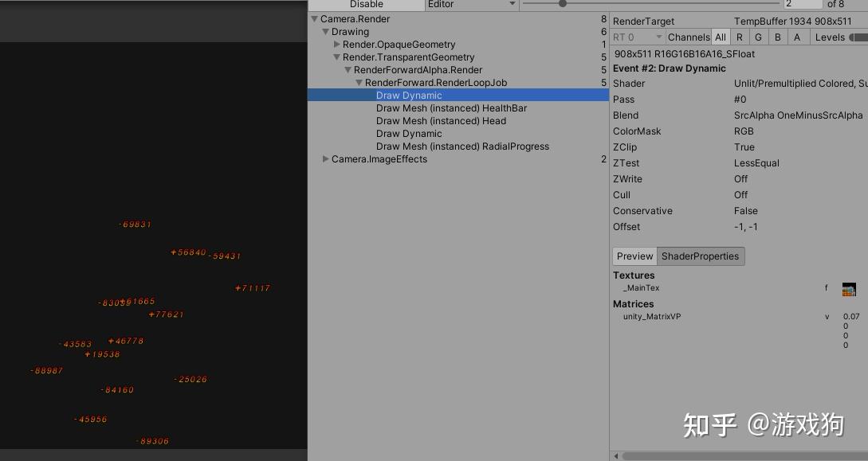Screen dimensions: 868x461
Task: Toggle the G channel button
Action: pos(758,37)
